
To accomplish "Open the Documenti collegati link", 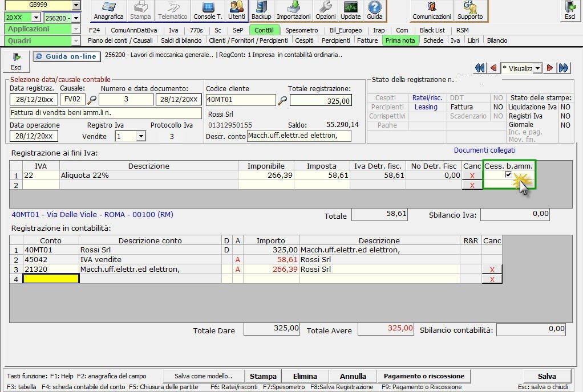I will click(x=484, y=150).
